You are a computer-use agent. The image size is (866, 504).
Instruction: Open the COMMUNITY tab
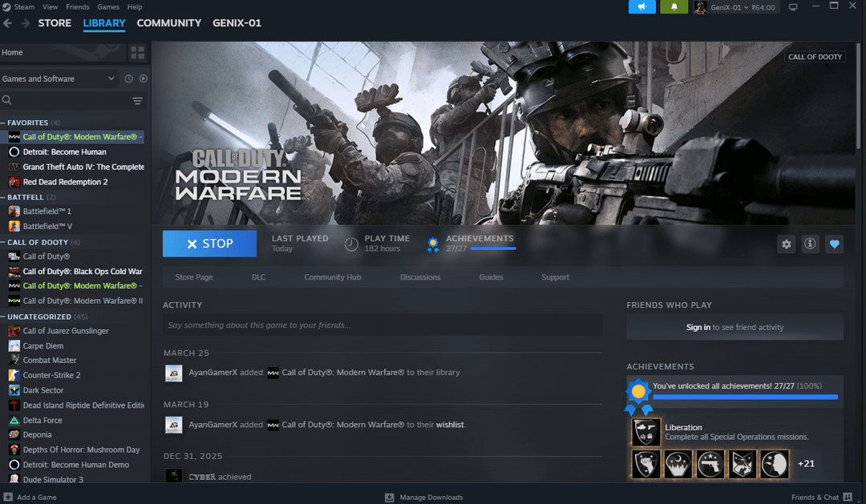click(x=168, y=23)
